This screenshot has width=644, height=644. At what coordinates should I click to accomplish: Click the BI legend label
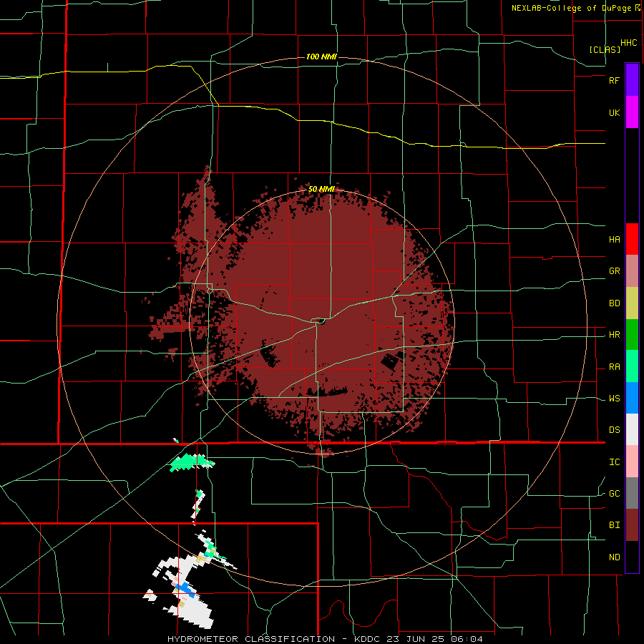tap(614, 525)
